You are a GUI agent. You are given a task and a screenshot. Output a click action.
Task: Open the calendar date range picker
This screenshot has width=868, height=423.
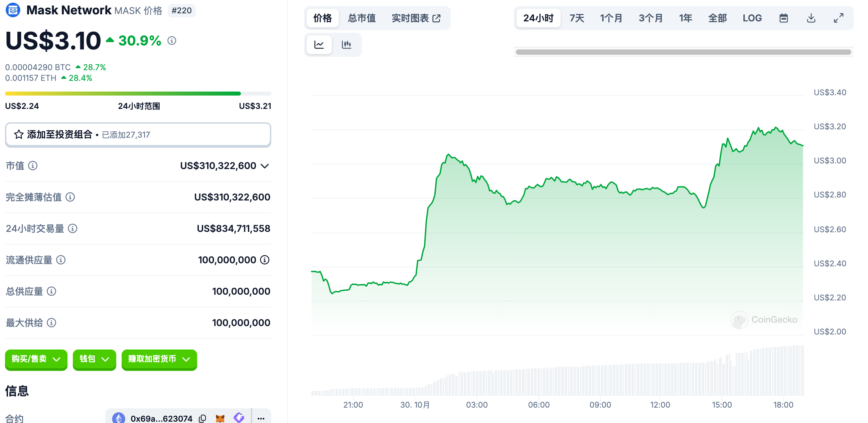[x=783, y=18]
